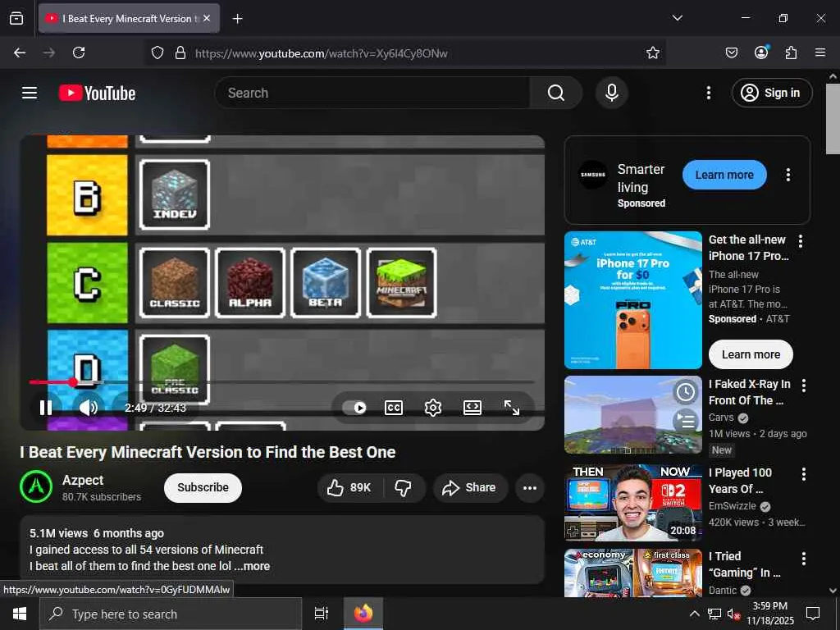Open a new browser tab

(x=238, y=18)
